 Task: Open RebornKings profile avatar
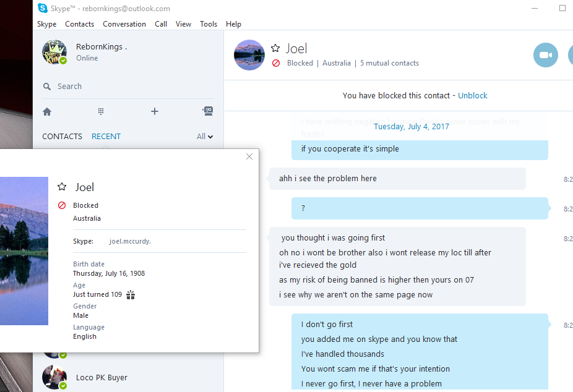54,52
